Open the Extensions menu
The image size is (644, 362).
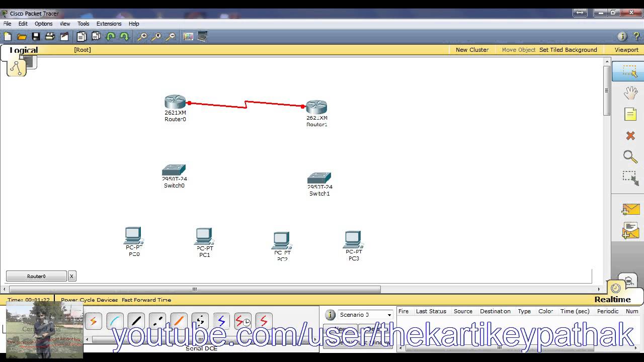pos(109,24)
